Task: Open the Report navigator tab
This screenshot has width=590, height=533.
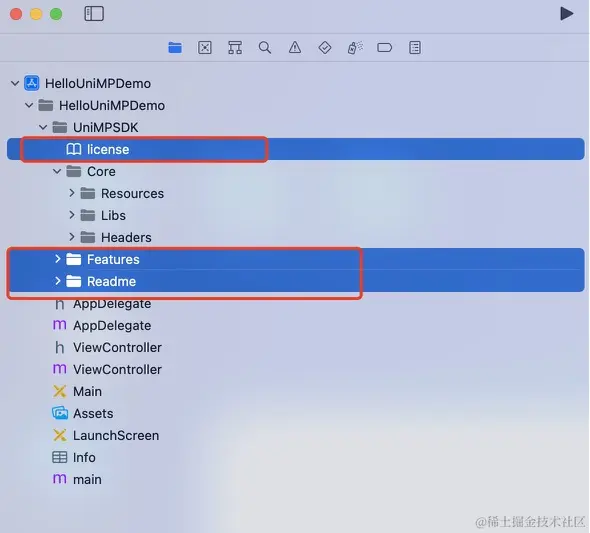Action: pyautogui.click(x=415, y=48)
